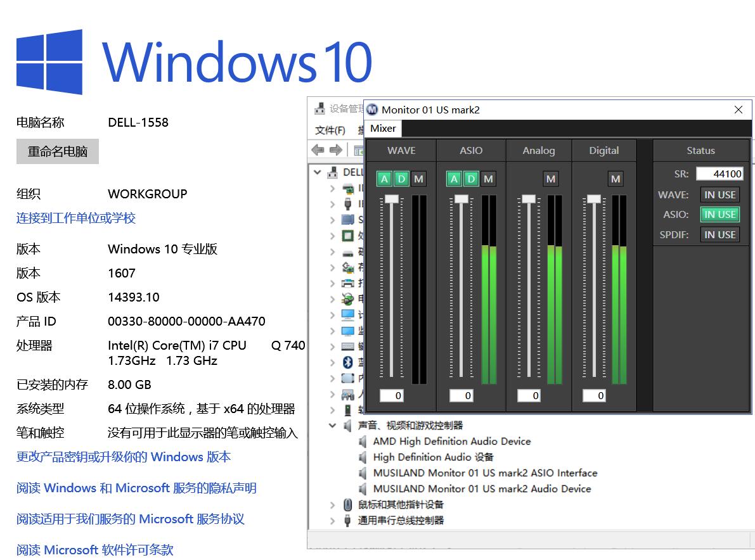Click the Monitor 01 US mark2 title icon
Screen dimensions: 755x560
click(x=373, y=110)
